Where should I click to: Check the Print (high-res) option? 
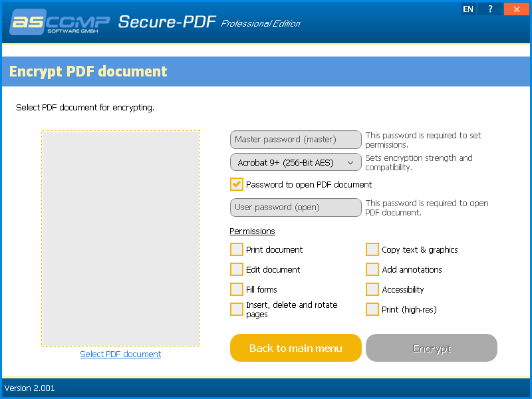pyautogui.click(x=372, y=309)
